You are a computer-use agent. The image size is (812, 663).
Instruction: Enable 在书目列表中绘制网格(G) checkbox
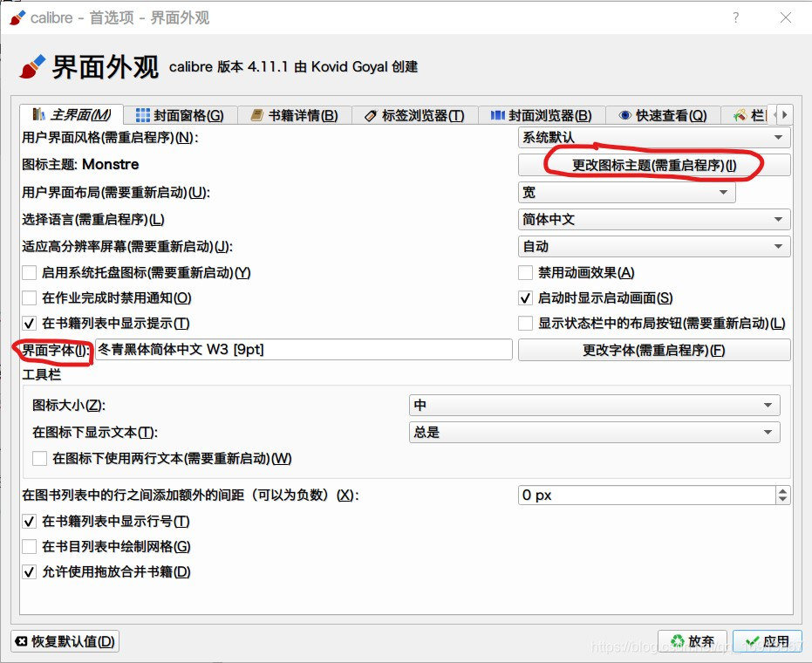[x=30, y=546]
